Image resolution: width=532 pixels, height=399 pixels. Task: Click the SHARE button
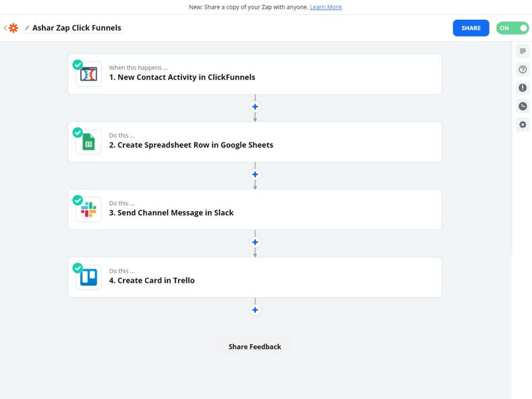tap(471, 28)
